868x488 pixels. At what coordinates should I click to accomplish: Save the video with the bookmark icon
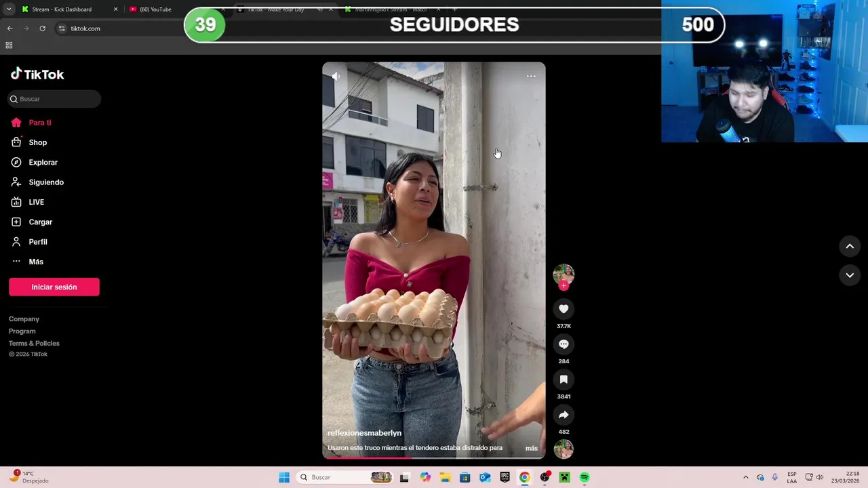click(x=564, y=380)
